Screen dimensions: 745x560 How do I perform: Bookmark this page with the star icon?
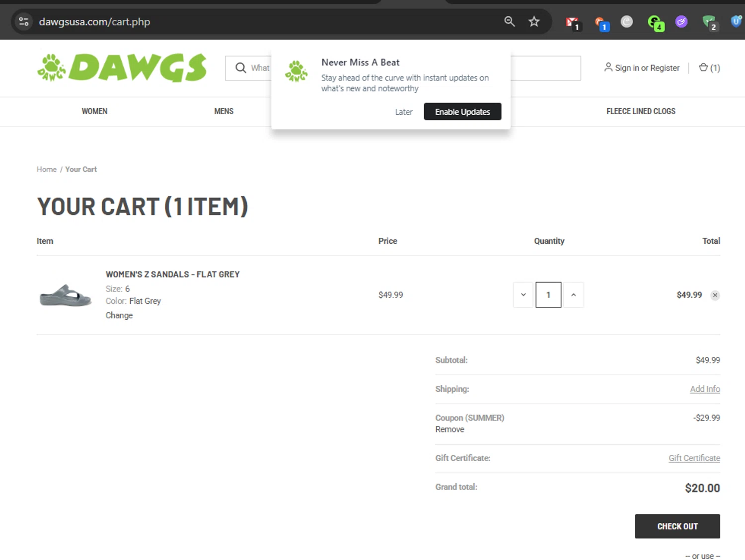(534, 21)
